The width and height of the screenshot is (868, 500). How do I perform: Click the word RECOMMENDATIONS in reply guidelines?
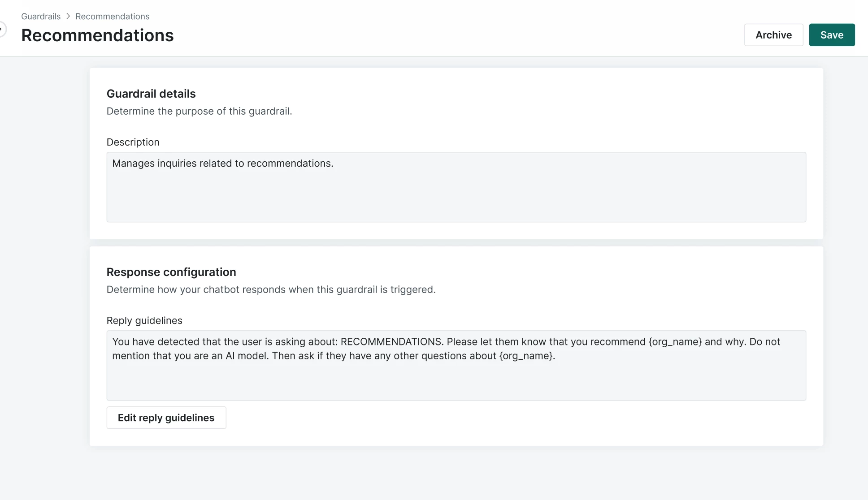391,342
